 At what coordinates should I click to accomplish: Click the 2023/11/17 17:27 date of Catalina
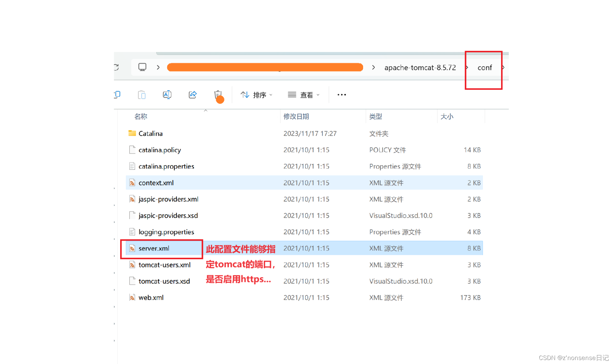pos(310,133)
